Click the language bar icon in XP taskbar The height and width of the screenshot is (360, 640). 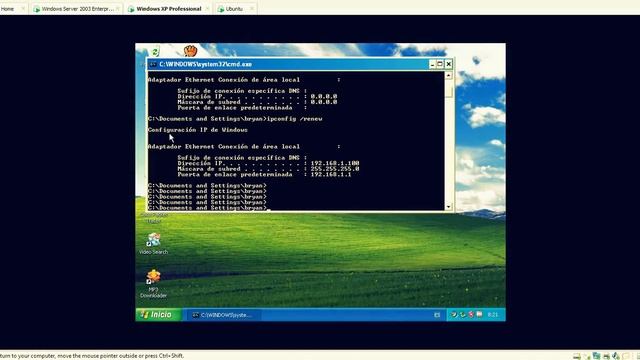click(437, 315)
